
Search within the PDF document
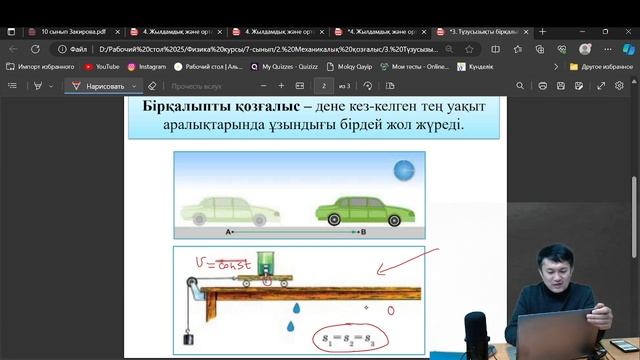click(x=520, y=86)
